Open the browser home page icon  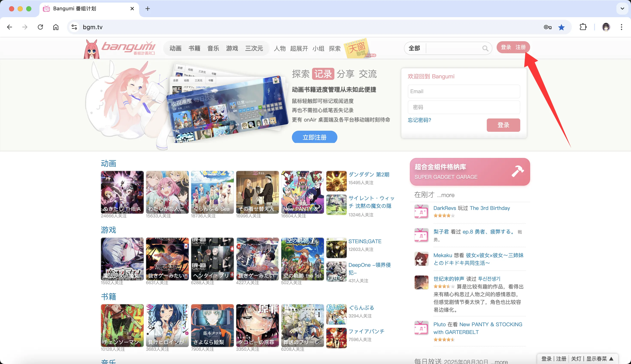pos(56,27)
